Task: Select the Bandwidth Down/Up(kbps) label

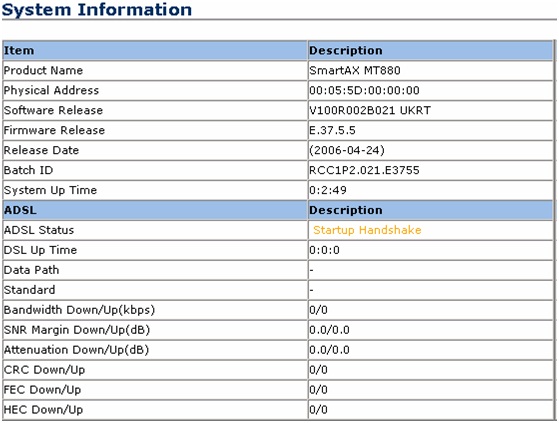Action: click(x=79, y=310)
